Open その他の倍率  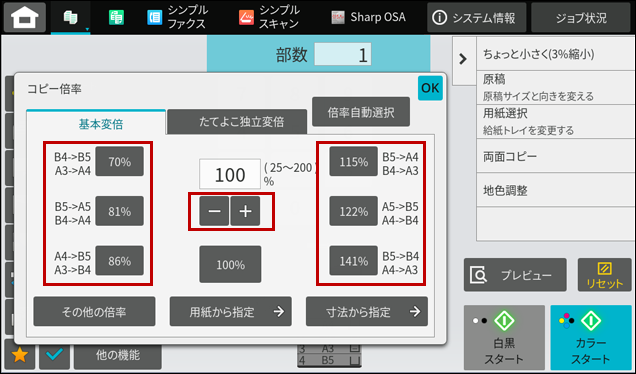click(x=94, y=312)
